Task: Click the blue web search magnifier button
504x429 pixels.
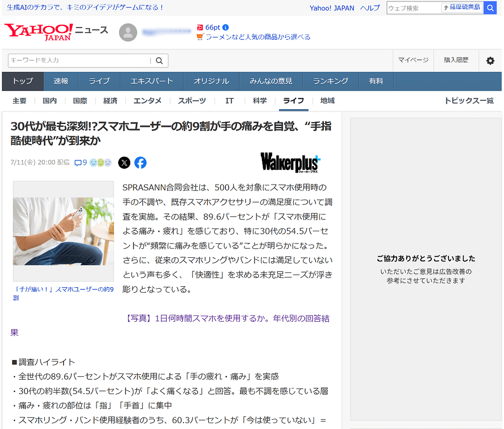Action: point(490,8)
